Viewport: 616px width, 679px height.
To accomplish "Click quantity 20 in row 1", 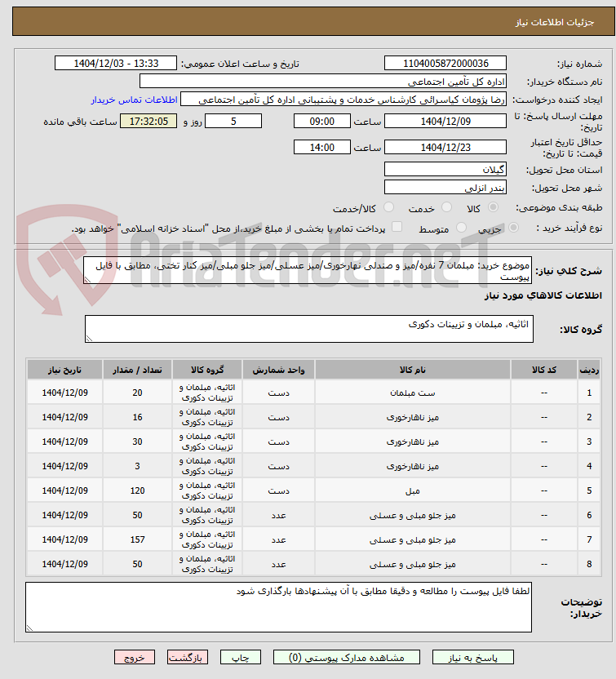I will coord(137,393).
